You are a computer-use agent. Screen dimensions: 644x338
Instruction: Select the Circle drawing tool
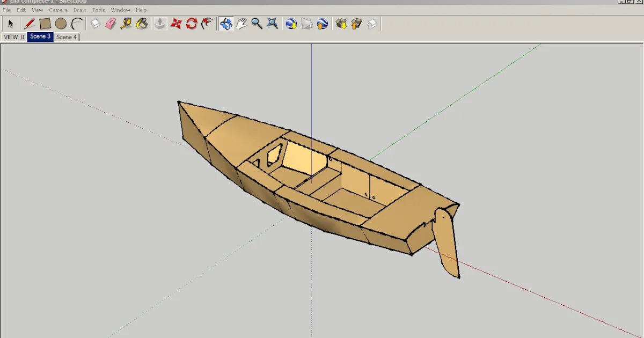point(61,24)
